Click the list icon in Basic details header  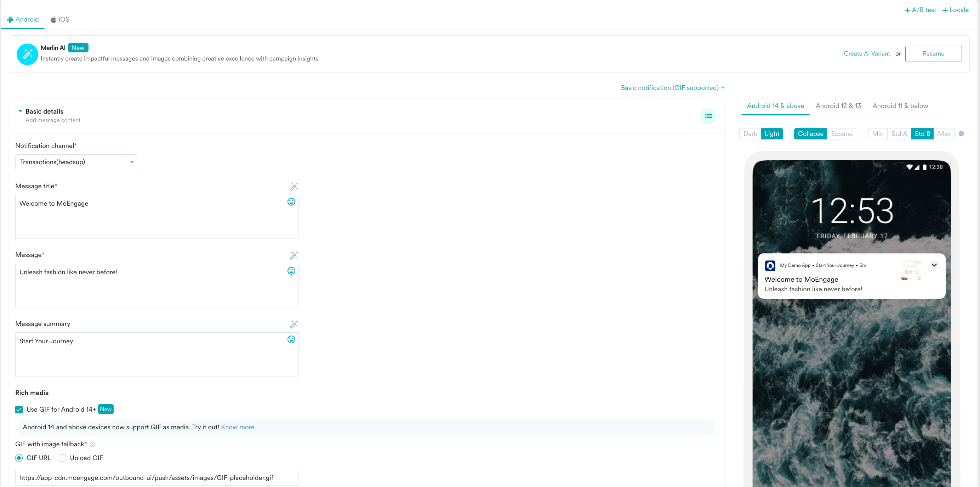click(x=708, y=116)
